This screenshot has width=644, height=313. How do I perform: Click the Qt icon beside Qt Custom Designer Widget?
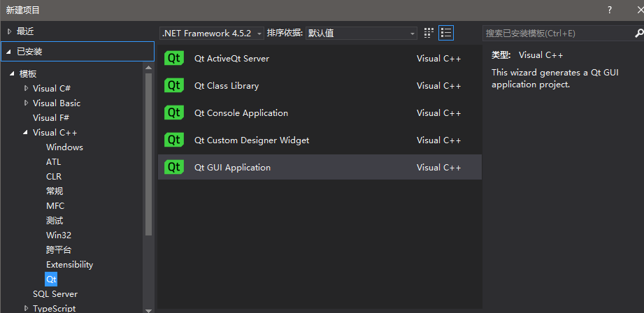[174, 140]
